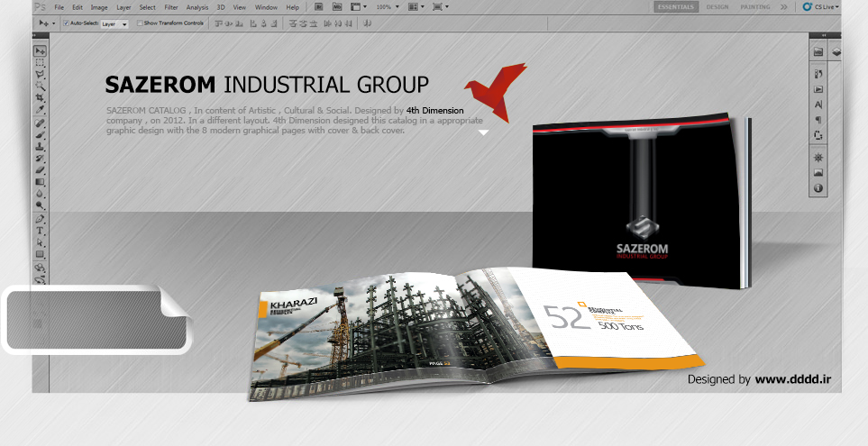Select the Horizontal Type tool
Viewport: 868px width, 446px height.
point(40,231)
